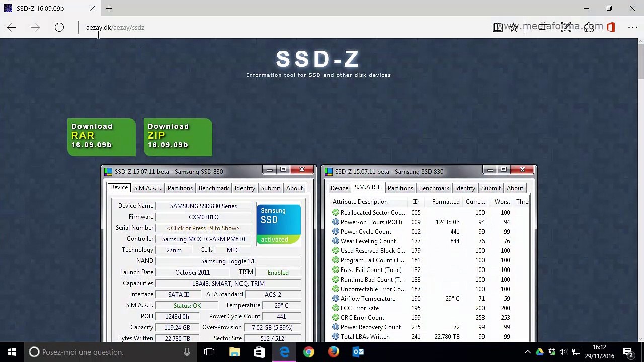Viewport: 644px width, 362px height.
Task: Click the 'Attribute Description' column header
Action: [x=369, y=202]
